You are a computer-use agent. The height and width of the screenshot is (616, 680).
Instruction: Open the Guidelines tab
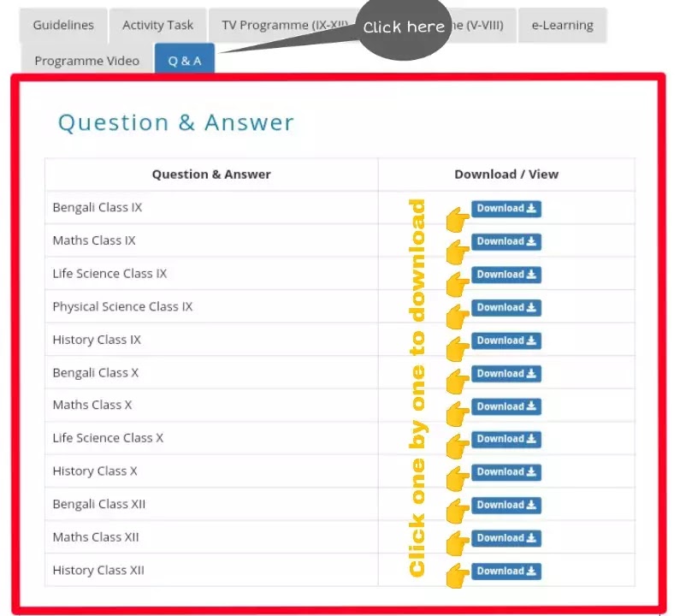pyautogui.click(x=63, y=25)
